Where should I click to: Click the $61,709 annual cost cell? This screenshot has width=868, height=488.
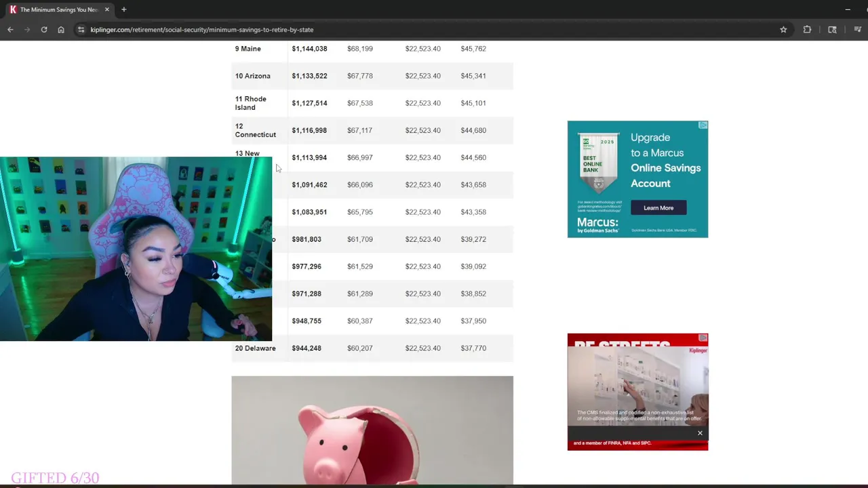(x=360, y=239)
